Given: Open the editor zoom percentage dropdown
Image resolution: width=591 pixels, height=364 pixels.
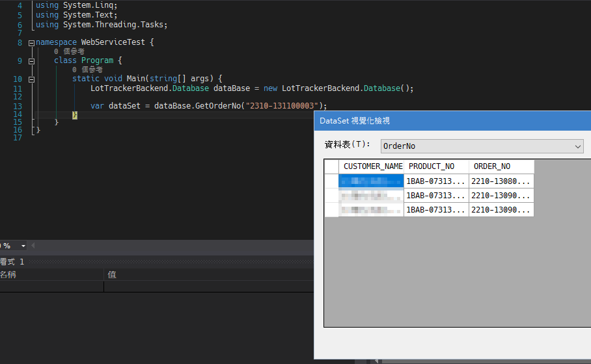Looking at the screenshot, I should click(23, 246).
